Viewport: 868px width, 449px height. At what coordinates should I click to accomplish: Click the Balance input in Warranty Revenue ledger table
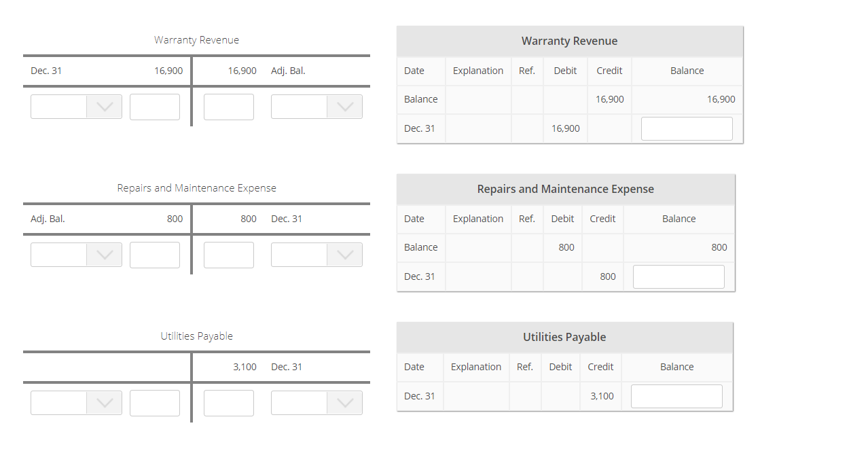(x=687, y=128)
